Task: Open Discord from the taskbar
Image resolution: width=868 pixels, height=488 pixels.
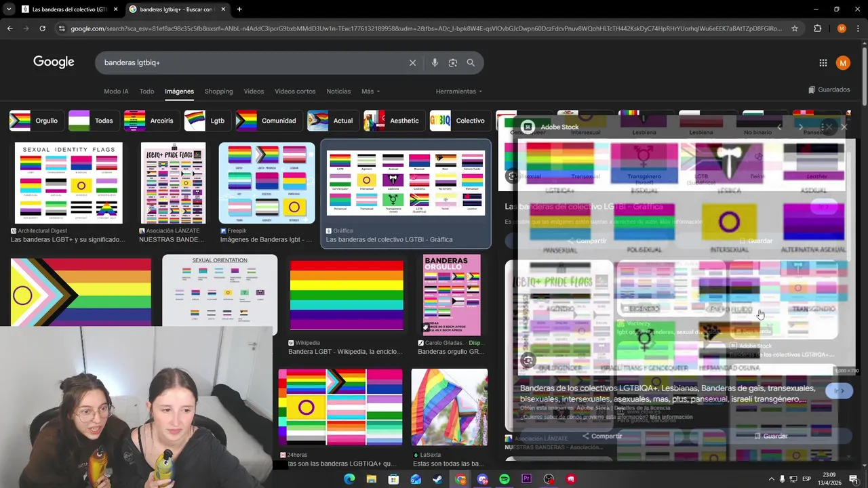Action: point(482,479)
